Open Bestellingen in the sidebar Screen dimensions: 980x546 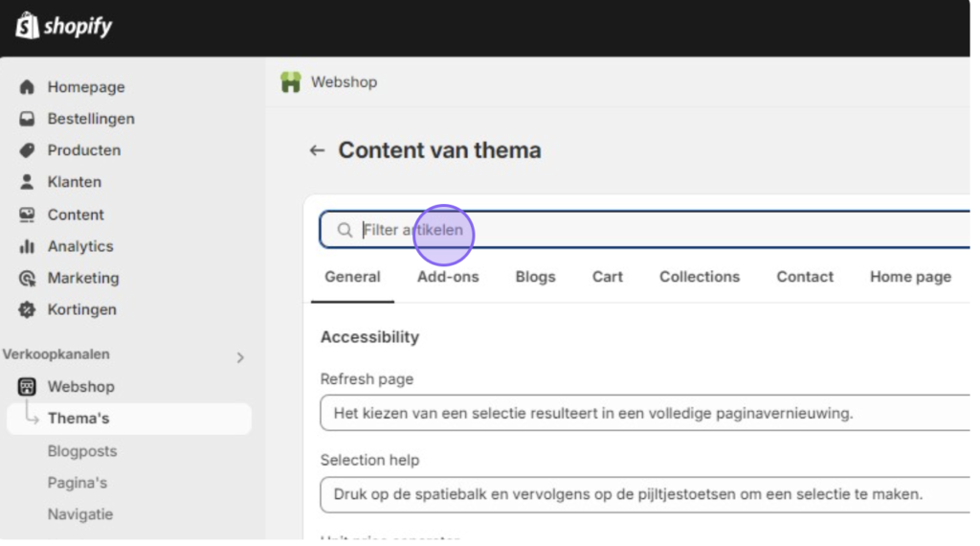tap(91, 119)
